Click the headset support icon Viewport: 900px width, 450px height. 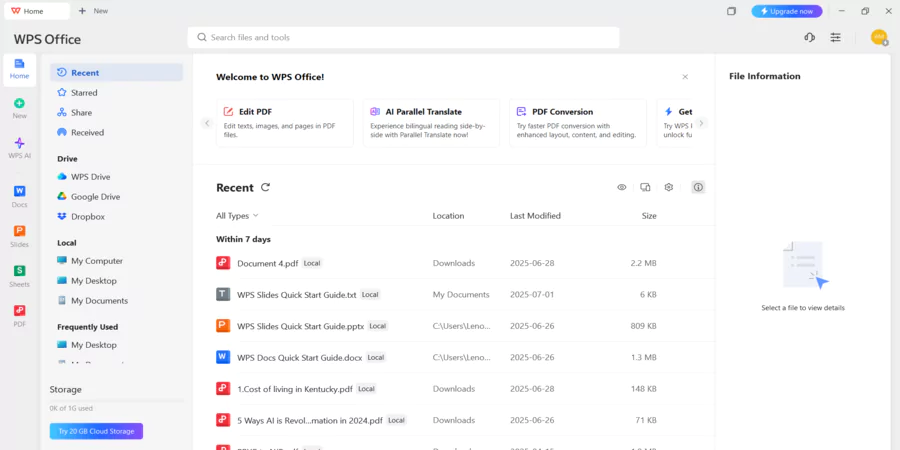[809, 37]
